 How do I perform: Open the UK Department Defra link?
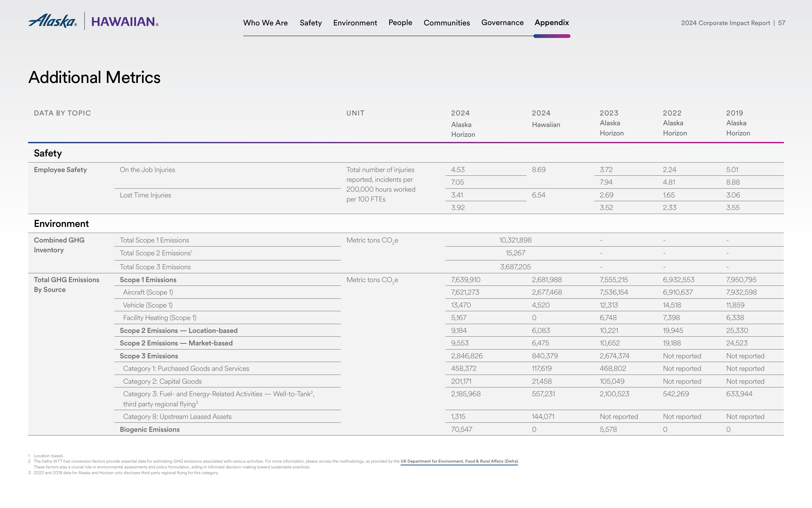coord(459,461)
